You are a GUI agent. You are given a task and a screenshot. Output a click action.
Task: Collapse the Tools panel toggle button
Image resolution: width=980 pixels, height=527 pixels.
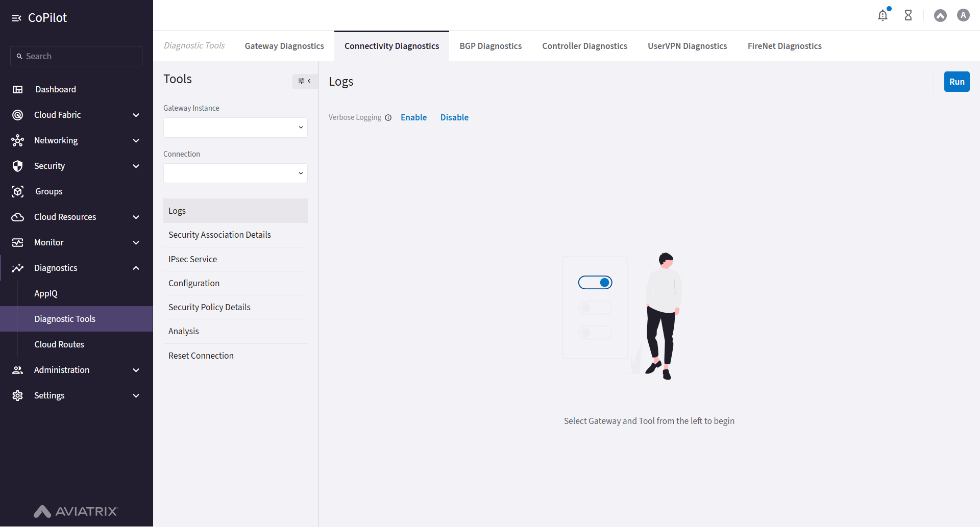click(305, 81)
